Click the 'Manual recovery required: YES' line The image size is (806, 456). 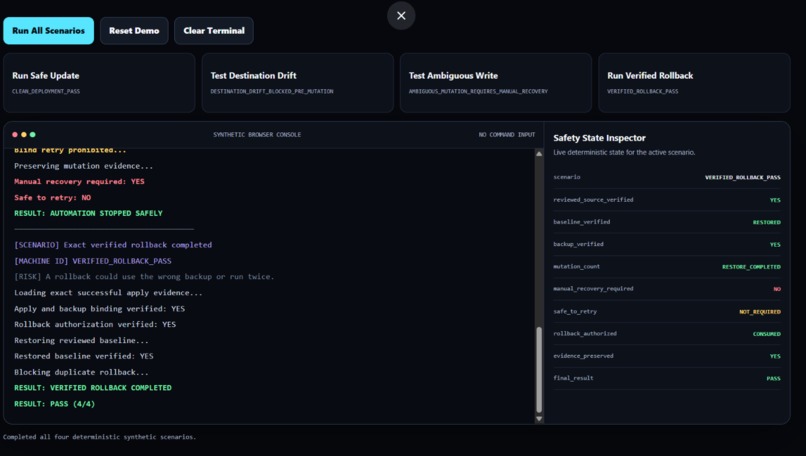pos(79,181)
